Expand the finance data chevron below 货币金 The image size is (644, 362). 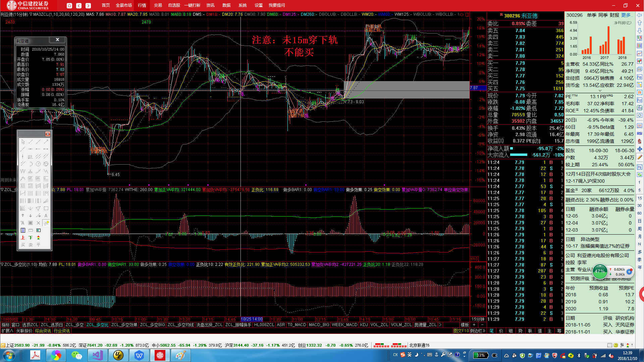[x=600, y=90]
